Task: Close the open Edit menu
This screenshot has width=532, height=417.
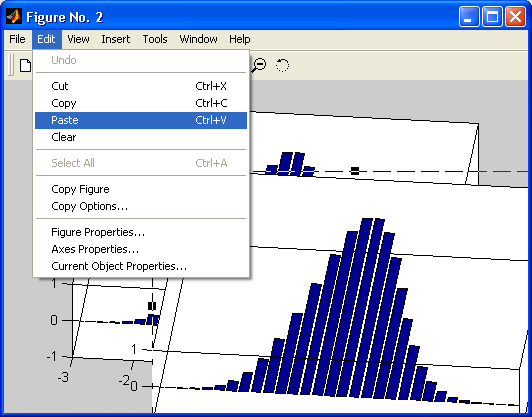Action: [x=46, y=39]
